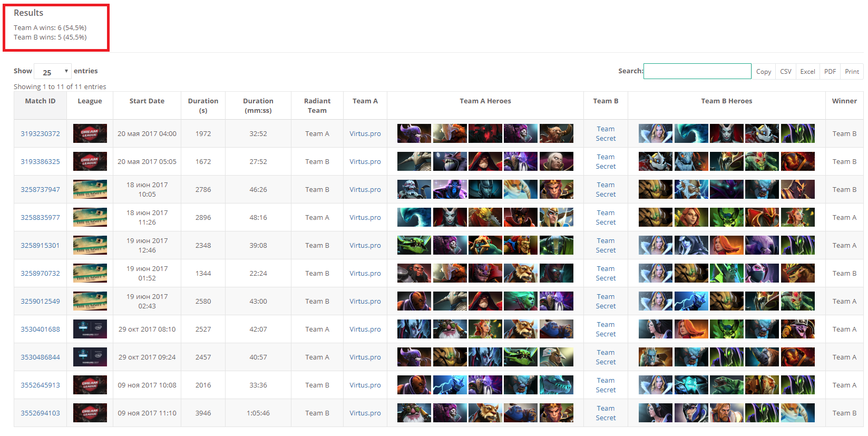Image resolution: width=868 pixels, height=436 pixels.
Task: Open Virtus.pro link in match 3193230372 row
Action: click(365, 133)
